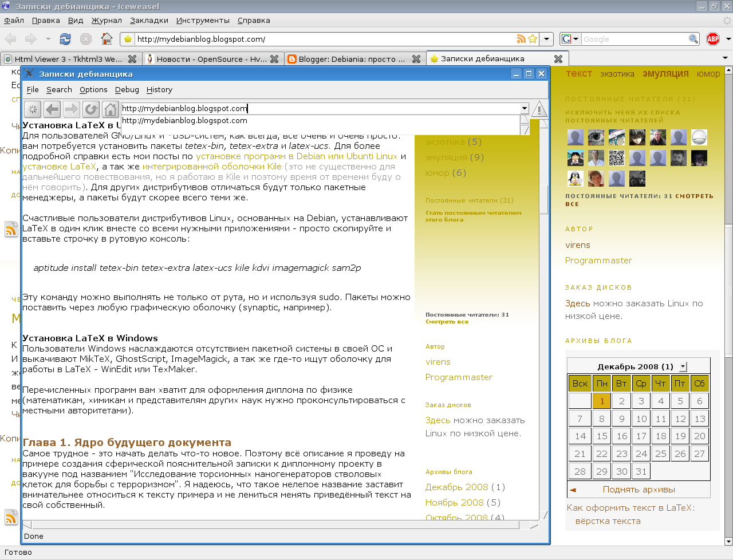Open search engine selector dropdown
The height and width of the screenshot is (560, 733).
point(570,39)
